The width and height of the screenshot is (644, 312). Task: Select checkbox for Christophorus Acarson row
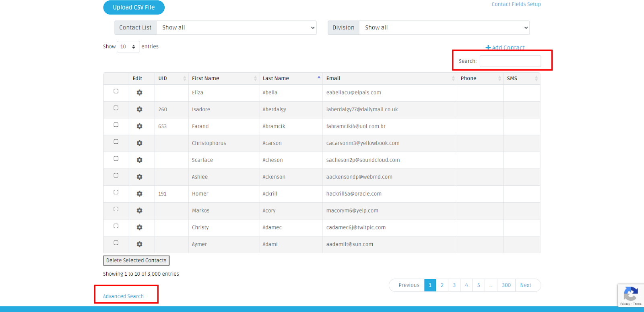point(116,142)
